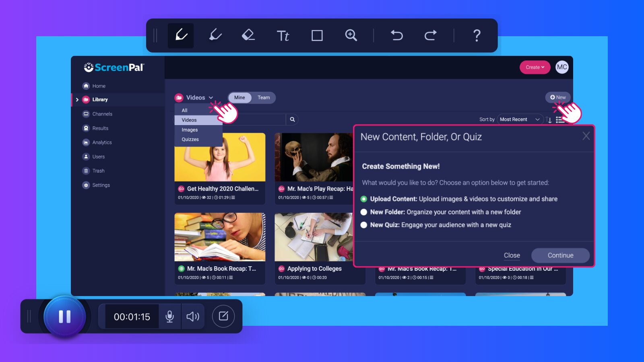644x362 pixels.
Task: Switch to the Team toggle
Action: (264, 98)
